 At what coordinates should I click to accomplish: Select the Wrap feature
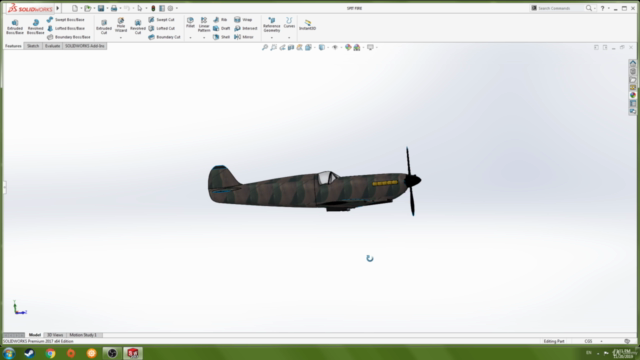coord(243,20)
